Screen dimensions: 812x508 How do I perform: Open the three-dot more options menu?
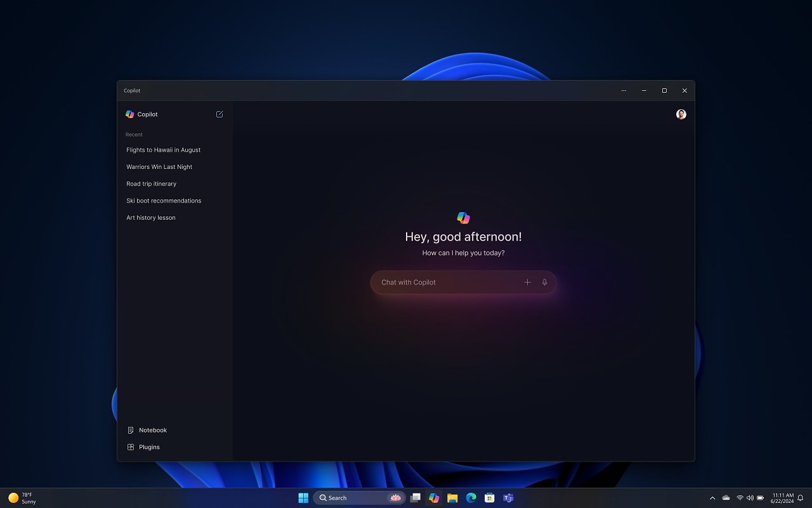pyautogui.click(x=624, y=91)
